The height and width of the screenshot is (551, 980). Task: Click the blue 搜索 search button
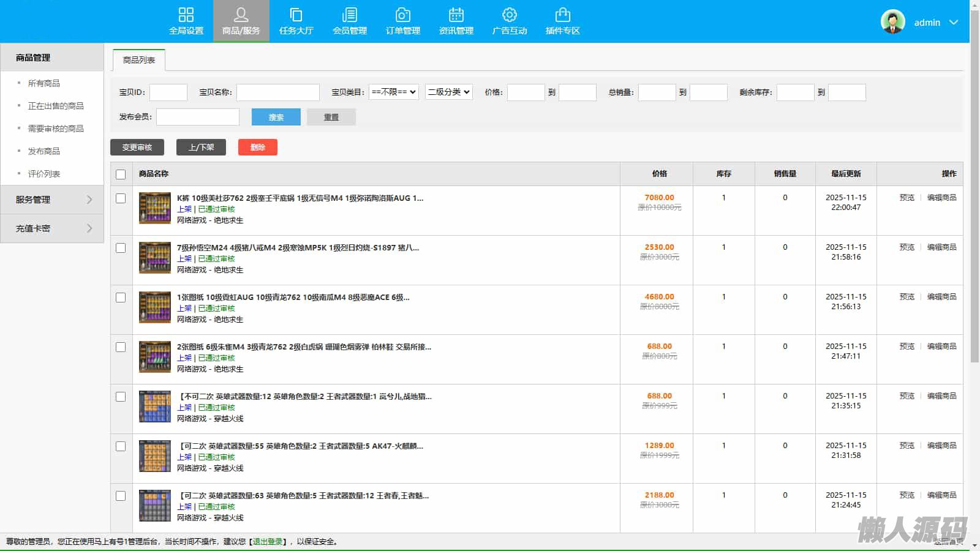[276, 117]
